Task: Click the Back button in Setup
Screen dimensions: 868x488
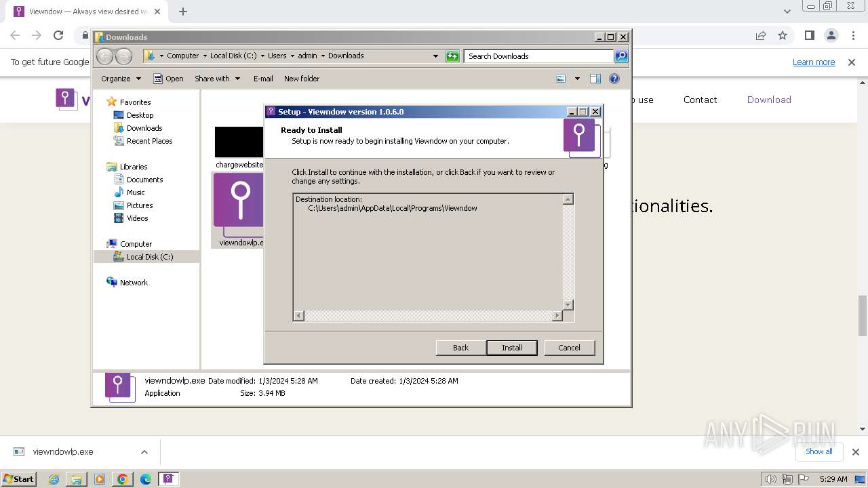Action: tap(460, 348)
